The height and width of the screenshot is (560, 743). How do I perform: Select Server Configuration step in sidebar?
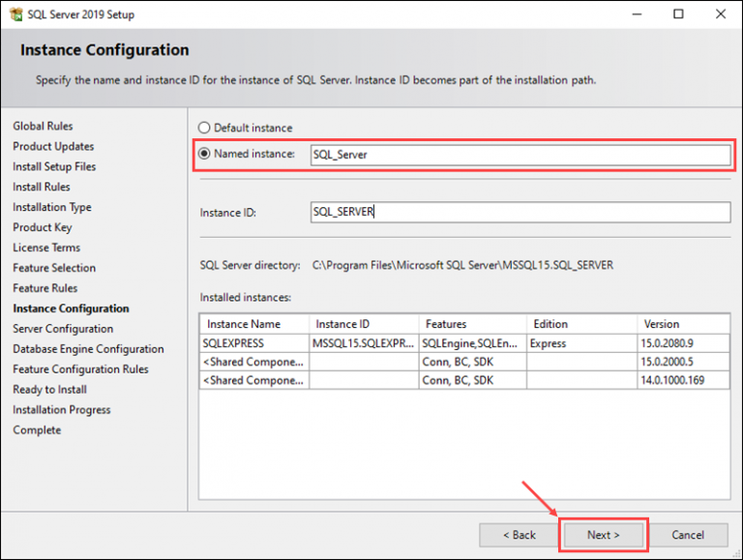(63, 329)
